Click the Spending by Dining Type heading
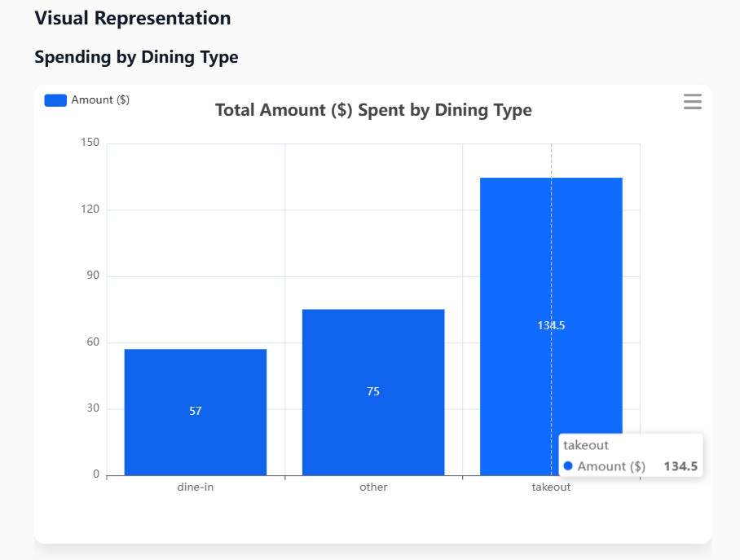This screenshot has width=740, height=560. (x=136, y=57)
